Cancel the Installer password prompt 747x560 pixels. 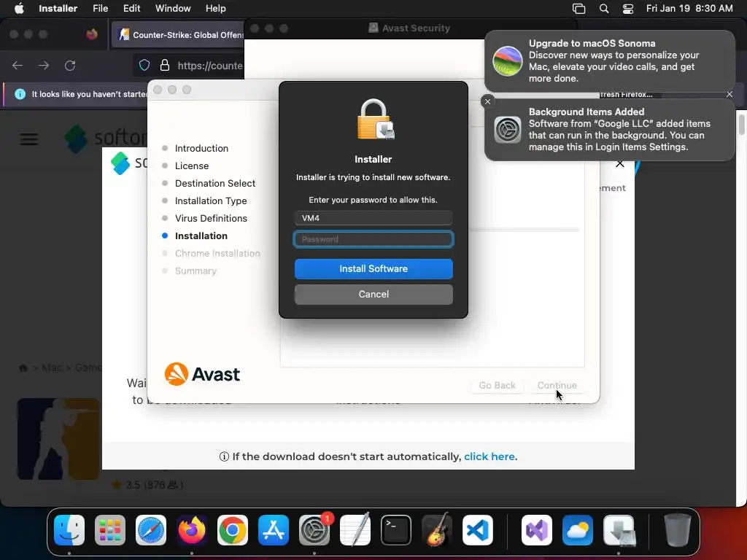click(373, 295)
